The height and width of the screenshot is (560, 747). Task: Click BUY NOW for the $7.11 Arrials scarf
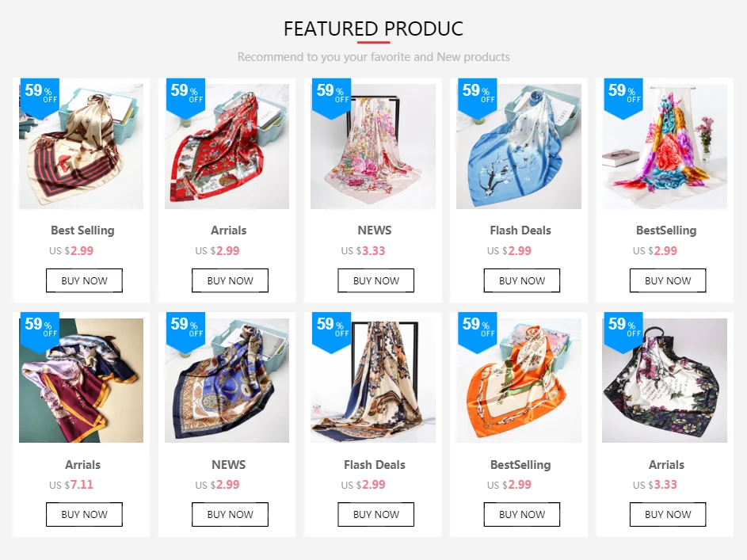click(84, 514)
